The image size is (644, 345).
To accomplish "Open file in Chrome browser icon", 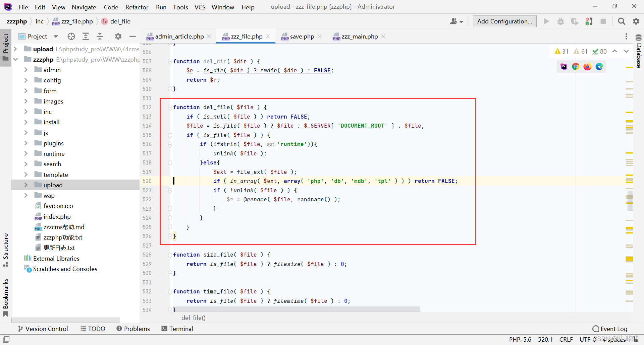I will [576, 67].
